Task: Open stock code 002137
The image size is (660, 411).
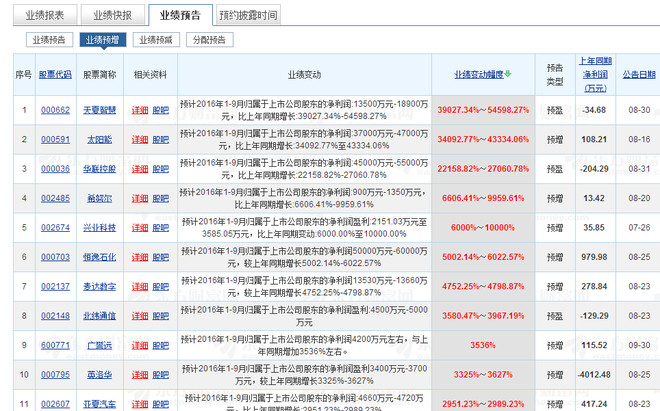Action: point(56,286)
